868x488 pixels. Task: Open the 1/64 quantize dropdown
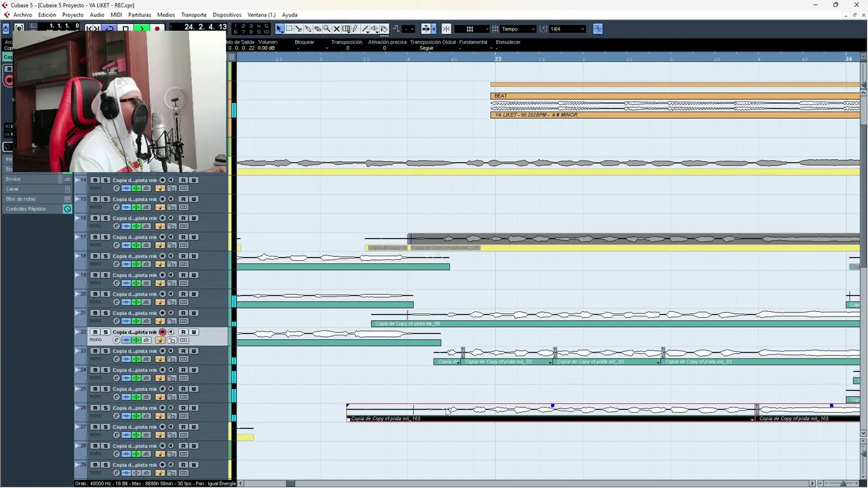567,29
